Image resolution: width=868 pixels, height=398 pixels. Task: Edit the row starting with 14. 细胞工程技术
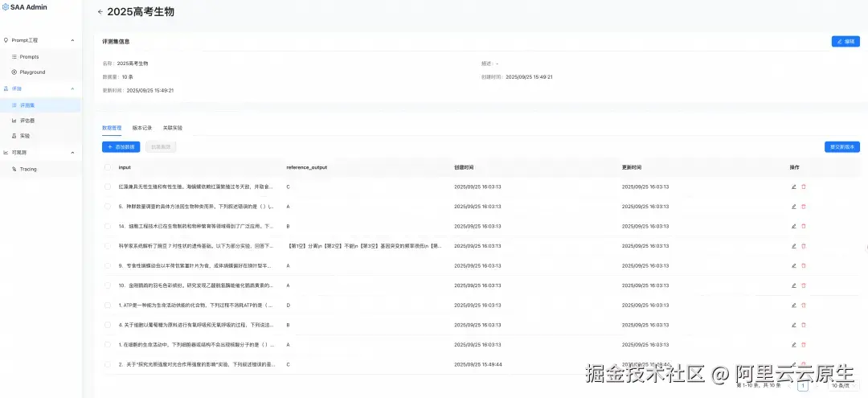[x=793, y=226]
